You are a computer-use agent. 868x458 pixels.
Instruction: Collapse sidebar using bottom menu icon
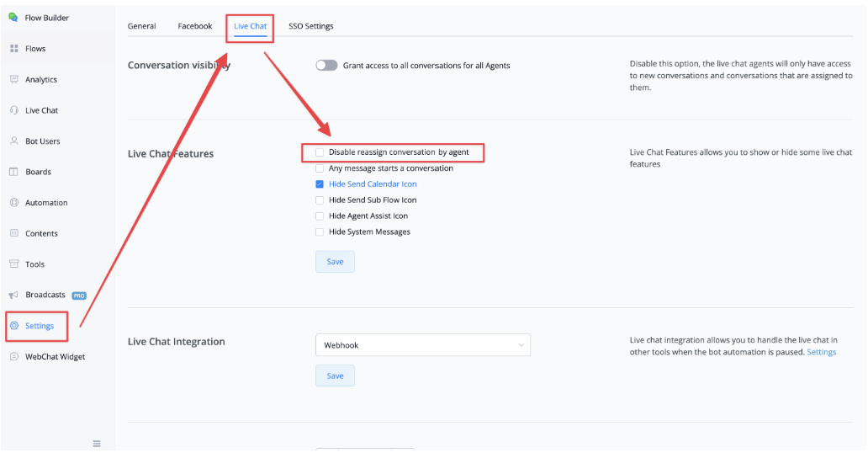click(97, 444)
